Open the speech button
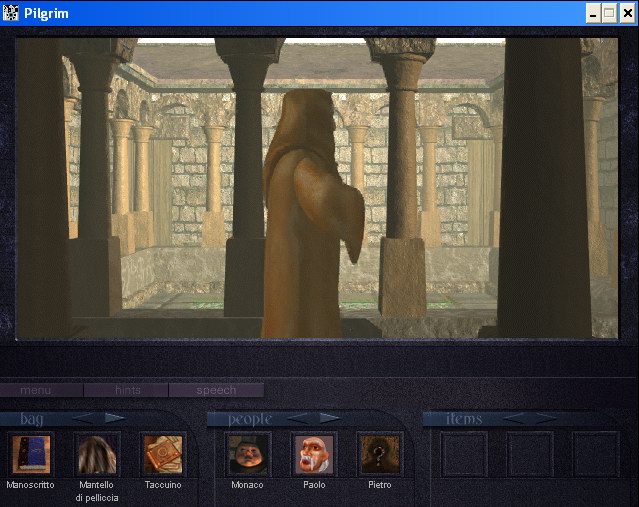The image size is (639, 507). pos(216,390)
